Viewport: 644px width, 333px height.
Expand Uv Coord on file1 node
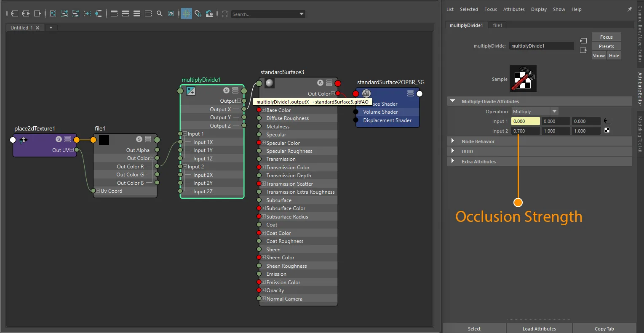point(98,191)
